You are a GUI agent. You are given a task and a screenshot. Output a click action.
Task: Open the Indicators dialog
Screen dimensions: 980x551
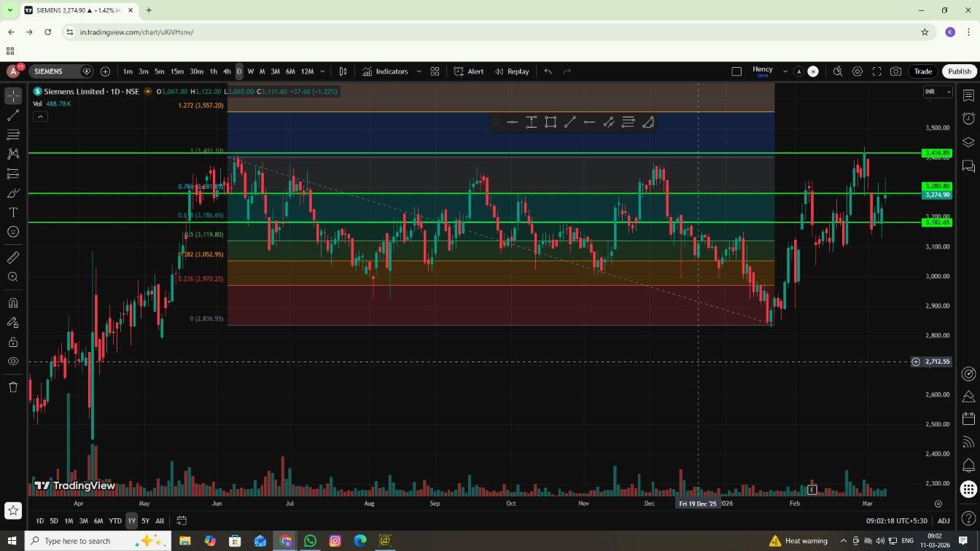(x=386, y=71)
